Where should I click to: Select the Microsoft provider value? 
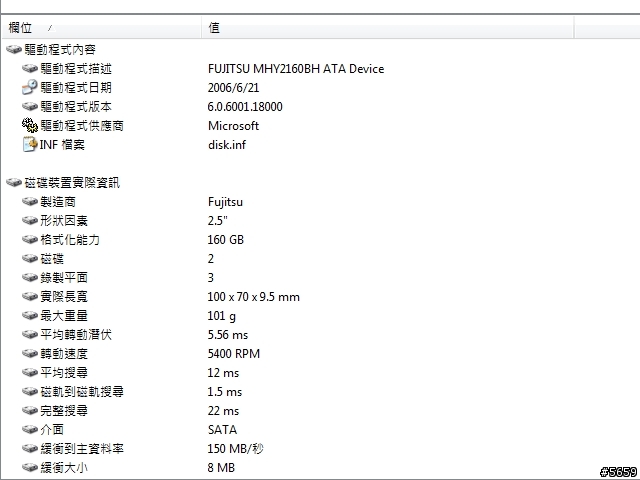pyautogui.click(x=233, y=126)
